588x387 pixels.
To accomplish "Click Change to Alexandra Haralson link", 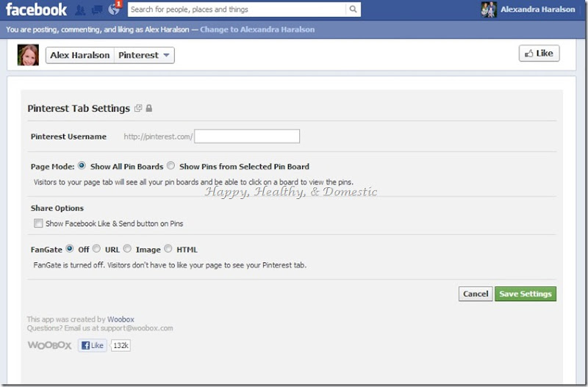I will tap(257, 29).
